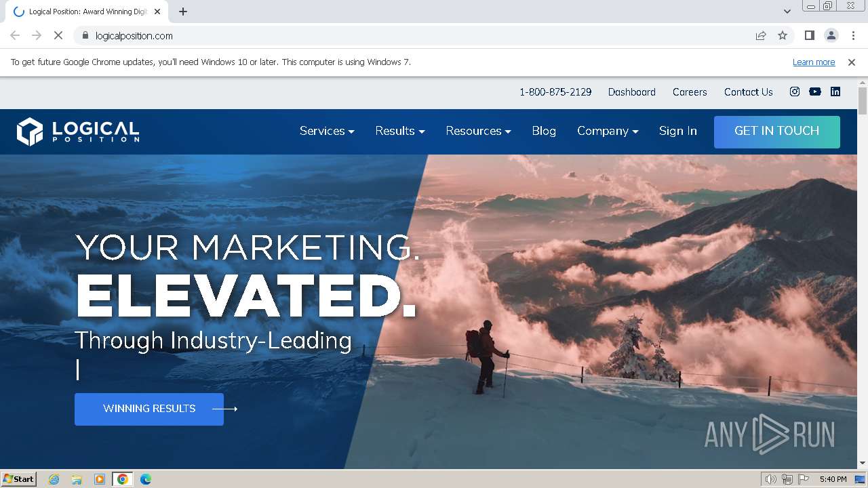This screenshot has height=488, width=868.
Task: Open Chrome profile avatar menu
Action: [831, 35]
